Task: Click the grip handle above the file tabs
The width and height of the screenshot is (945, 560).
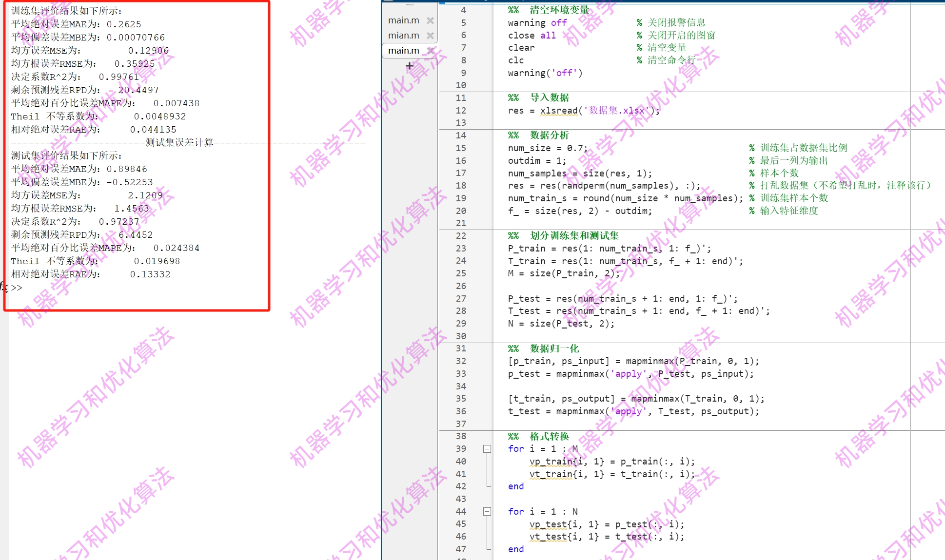Action: (x=410, y=4)
